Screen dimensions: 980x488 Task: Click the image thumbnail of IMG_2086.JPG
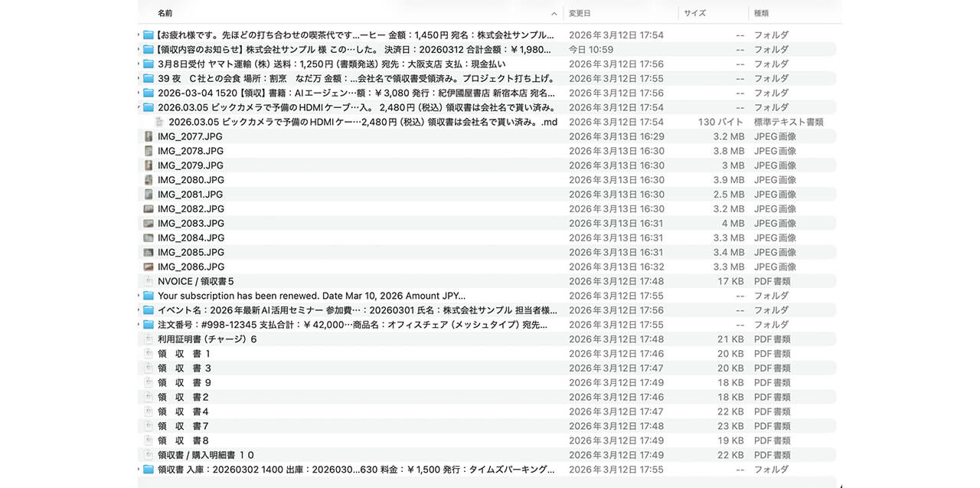pyautogui.click(x=149, y=267)
